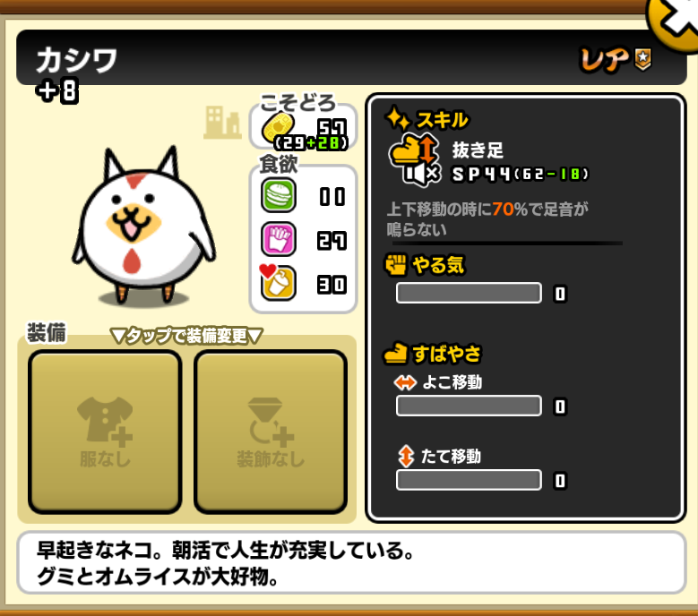698x616 pixels.
Task: Click the たて移動 vertical arrows icon
Action: coord(406,457)
